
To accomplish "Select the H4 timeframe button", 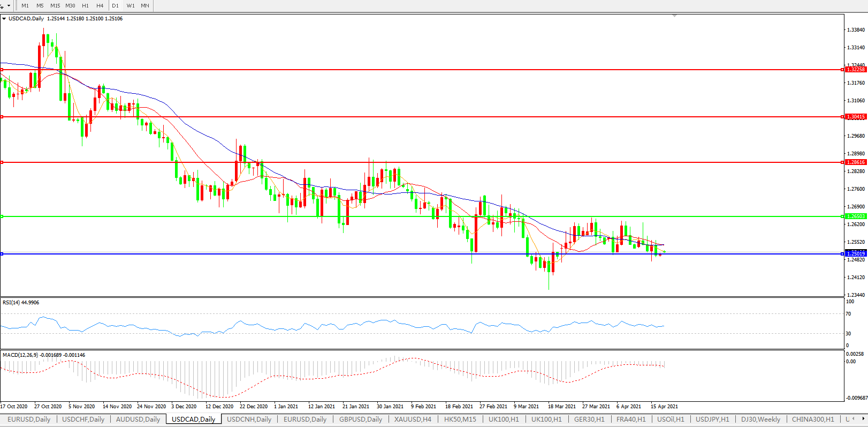I will pyautogui.click(x=100, y=5).
